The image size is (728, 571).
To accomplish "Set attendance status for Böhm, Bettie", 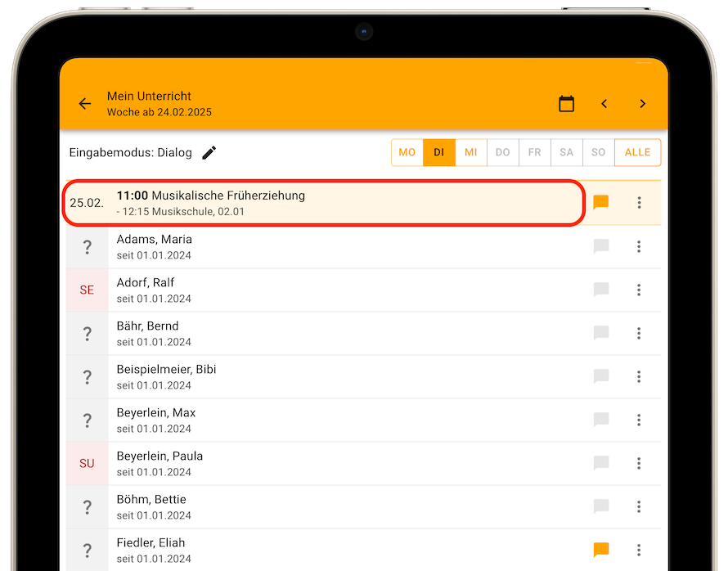I will [x=88, y=507].
